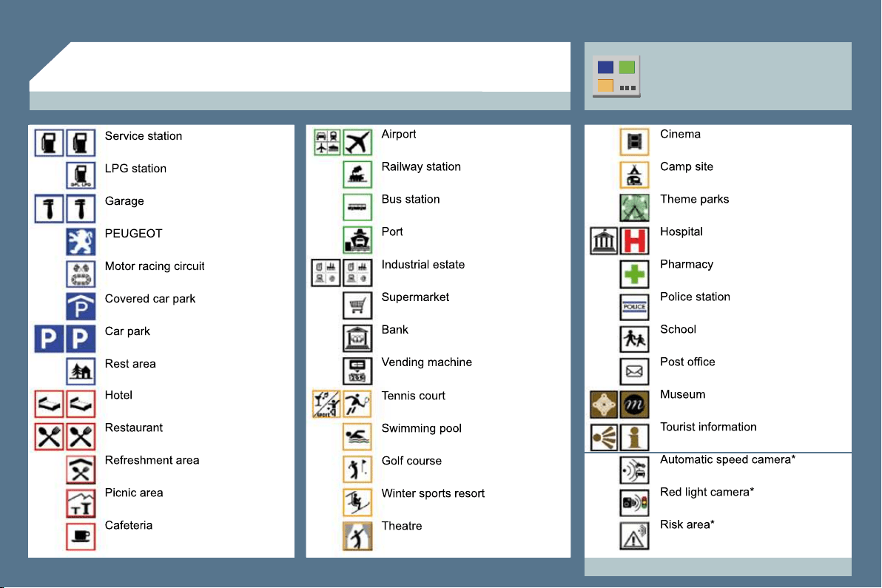Click the Post office envelope icon
This screenshot has height=588, width=882.
point(634,371)
